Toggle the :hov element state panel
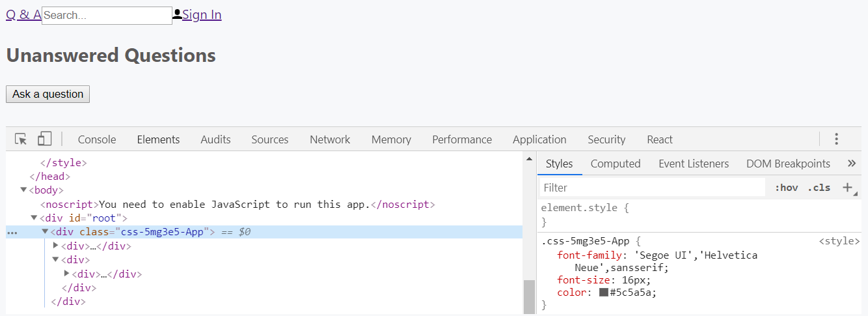Image resolution: width=868 pixels, height=316 pixels. click(786, 188)
